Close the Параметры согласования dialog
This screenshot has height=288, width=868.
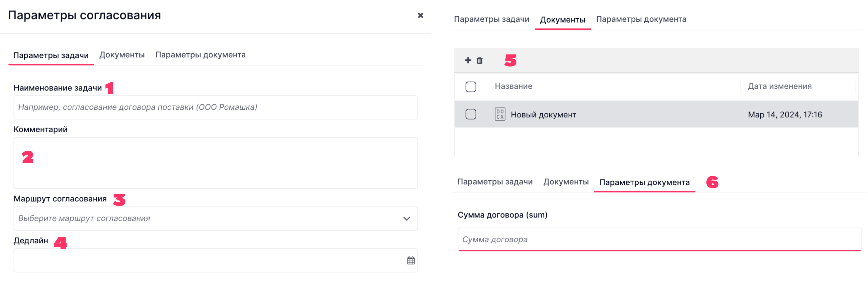pos(420,15)
